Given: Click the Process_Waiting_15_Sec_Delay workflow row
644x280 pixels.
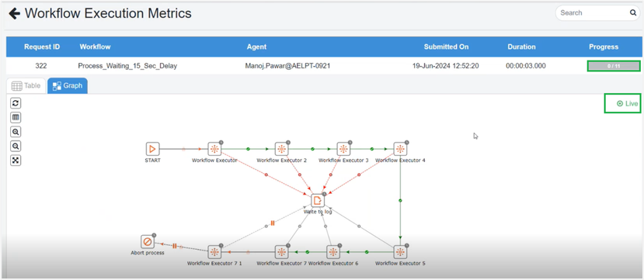Looking at the screenshot, I should 322,66.
